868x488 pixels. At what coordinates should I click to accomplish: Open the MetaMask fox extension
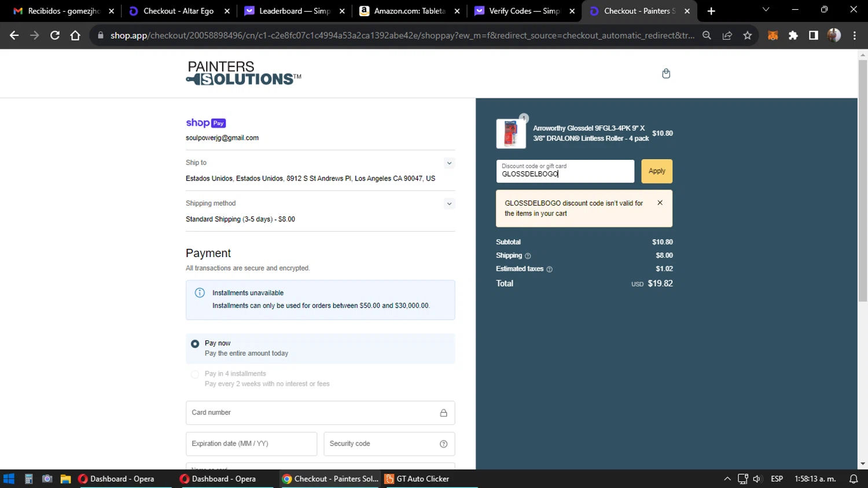(773, 35)
